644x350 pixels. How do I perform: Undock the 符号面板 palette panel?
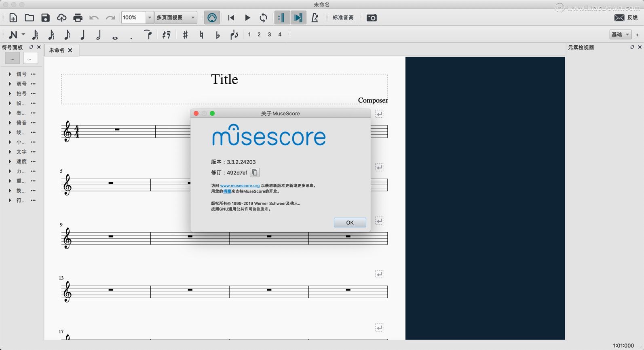pos(31,47)
